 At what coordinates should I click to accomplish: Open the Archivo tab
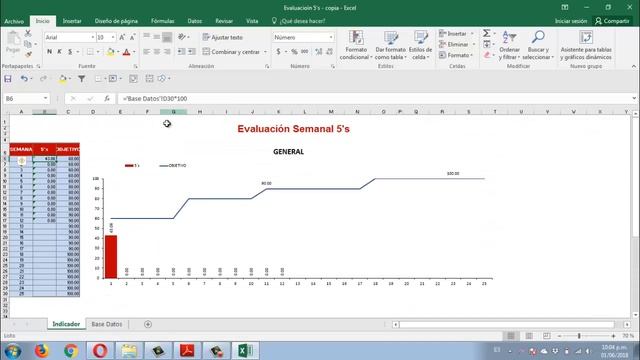[14, 21]
